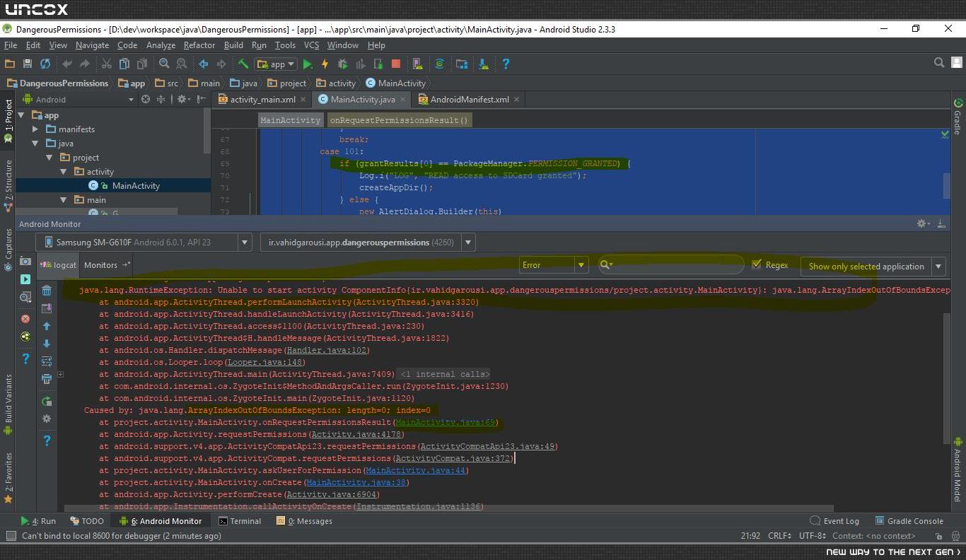The image size is (966, 560).
Task: Click the Debug app bug icon
Action: tap(342, 64)
